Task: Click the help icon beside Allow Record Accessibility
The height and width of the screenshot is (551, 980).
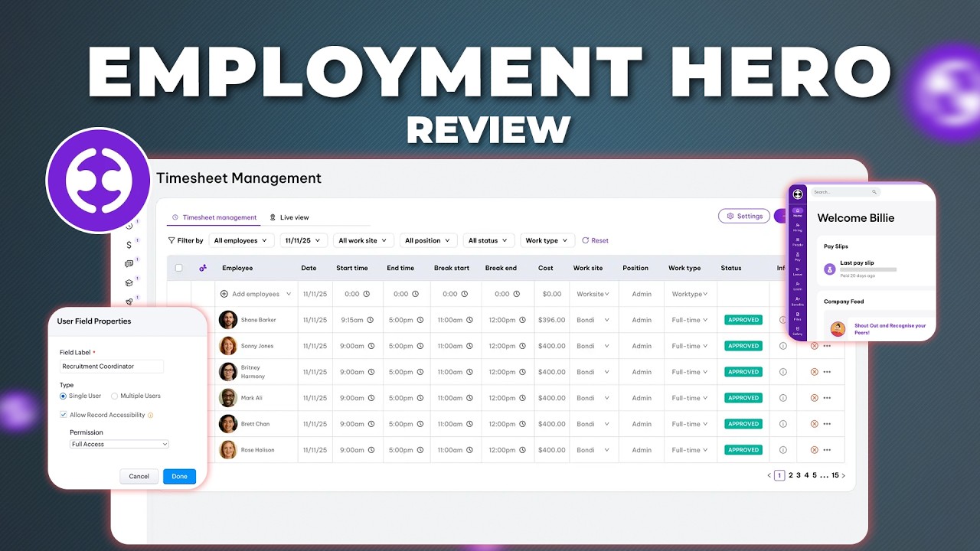Action: (151, 416)
